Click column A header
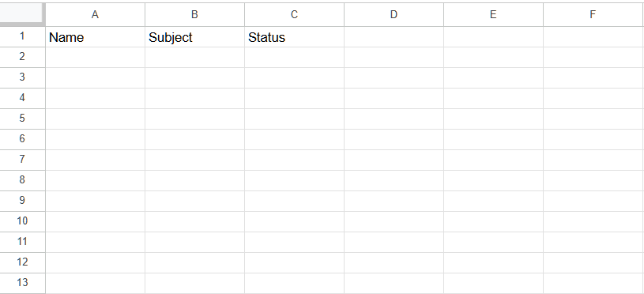Screen dimensions: 644x294 click(95, 14)
